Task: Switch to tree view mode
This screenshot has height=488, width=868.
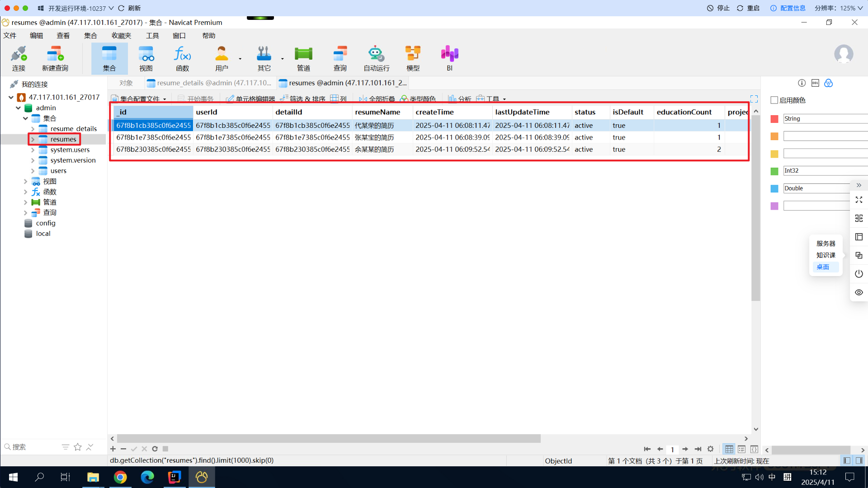Action: (x=741, y=449)
